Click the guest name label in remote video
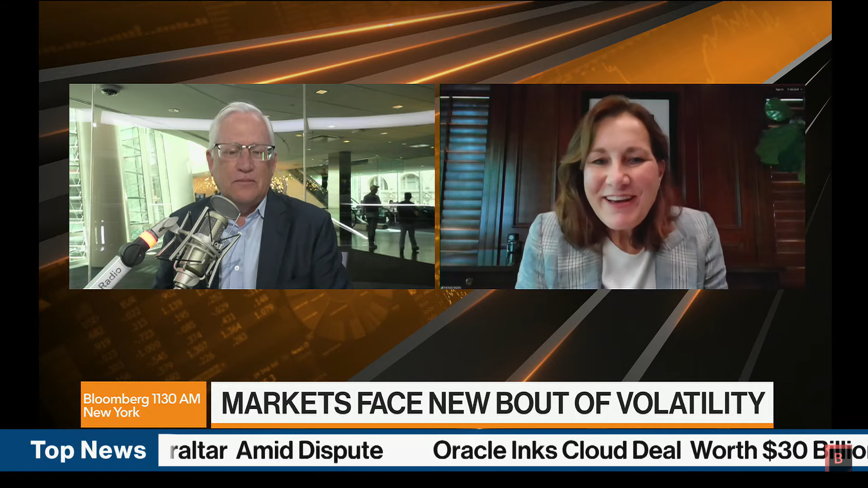The width and height of the screenshot is (868, 488). pos(451,287)
